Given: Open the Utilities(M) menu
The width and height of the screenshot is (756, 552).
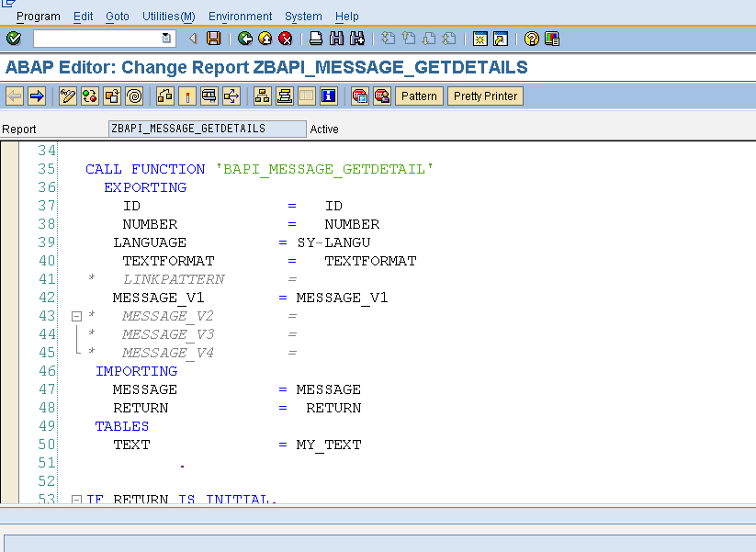Looking at the screenshot, I should pyautogui.click(x=168, y=16).
